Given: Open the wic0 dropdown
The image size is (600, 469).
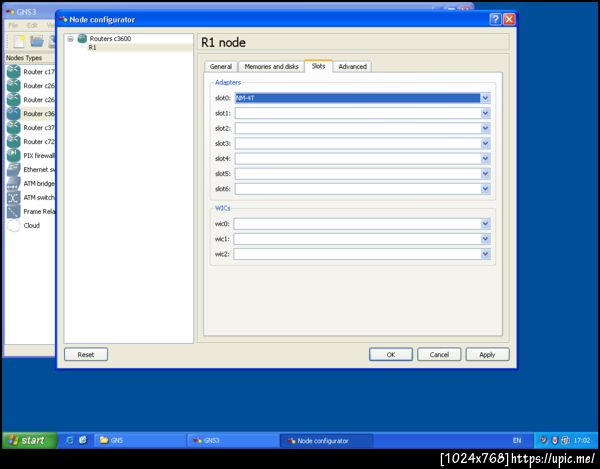Looking at the screenshot, I should [x=485, y=224].
